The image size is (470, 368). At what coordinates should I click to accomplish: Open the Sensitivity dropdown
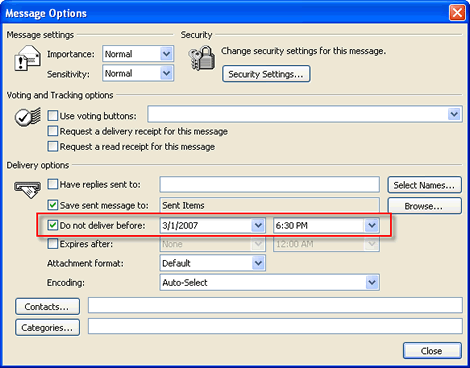(166, 73)
